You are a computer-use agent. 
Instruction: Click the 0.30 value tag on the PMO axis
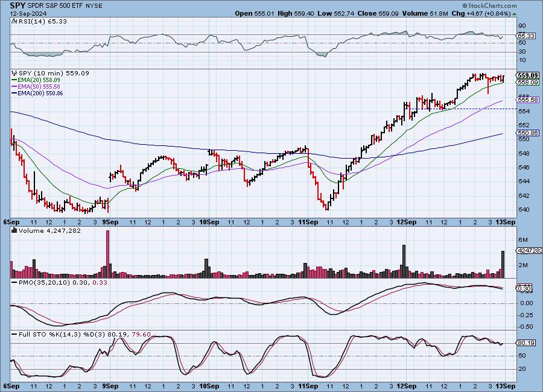click(525, 288)
